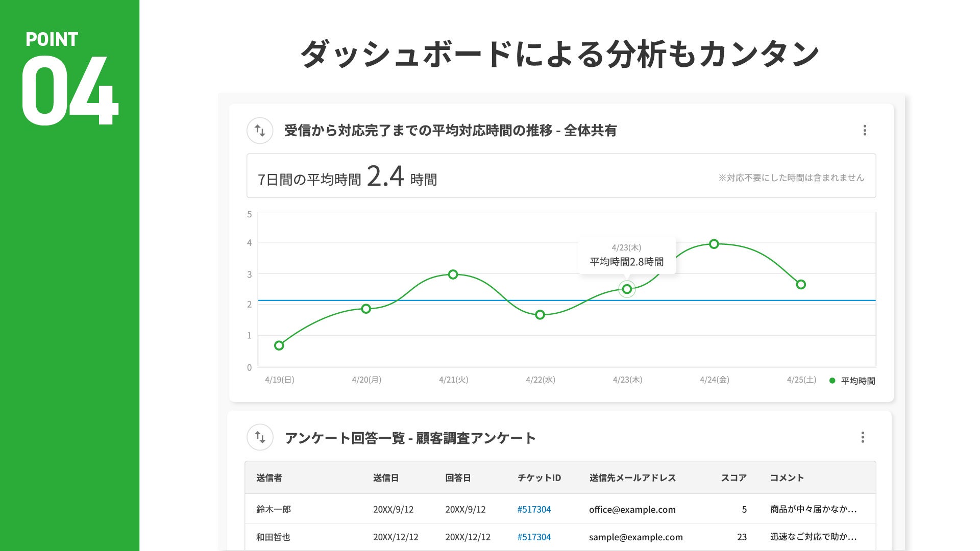
Task: Click the 4/20(月) data point on chart
Action: click(x=366, y=309)
